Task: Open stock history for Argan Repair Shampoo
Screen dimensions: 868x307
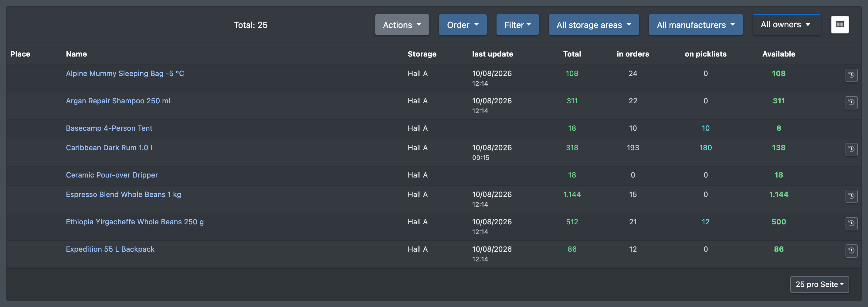Action: pyautogui.click(x=851, y=102)
